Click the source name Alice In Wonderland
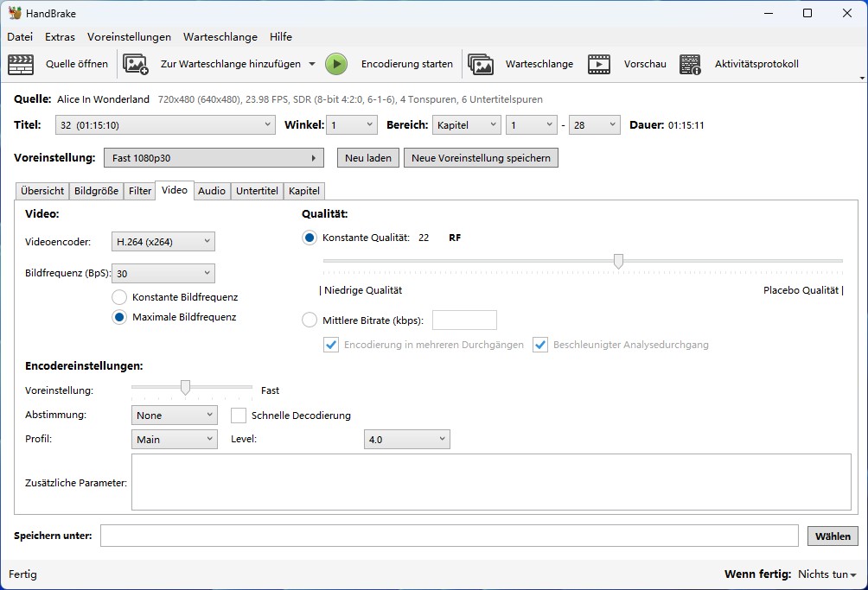Image resolution: width=868 pixels, height=590 pixels. [x=103, y=99]
